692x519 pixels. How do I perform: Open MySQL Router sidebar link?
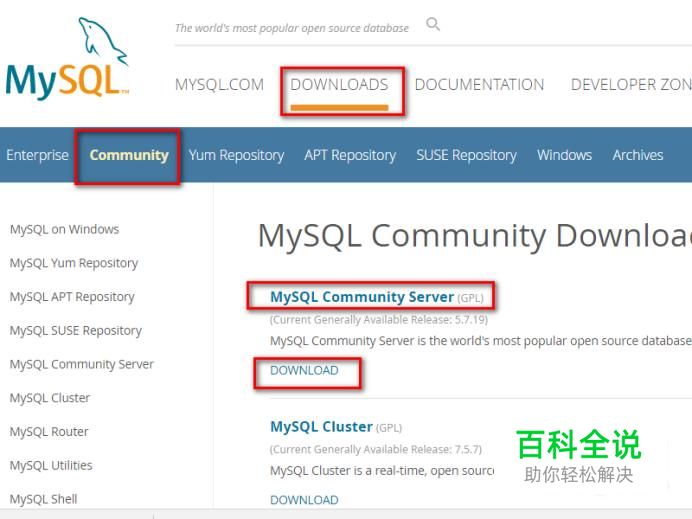click(49, 432)
